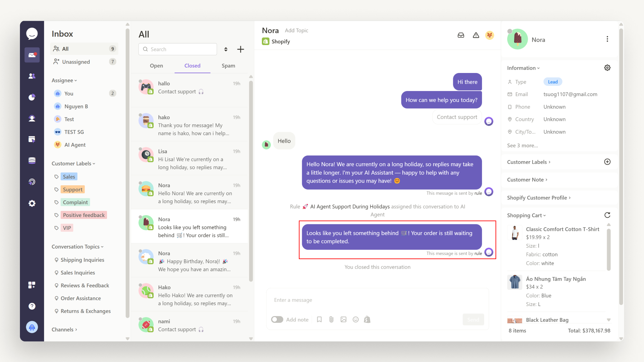Click Add Topic next to Nora

pos(296,30)
